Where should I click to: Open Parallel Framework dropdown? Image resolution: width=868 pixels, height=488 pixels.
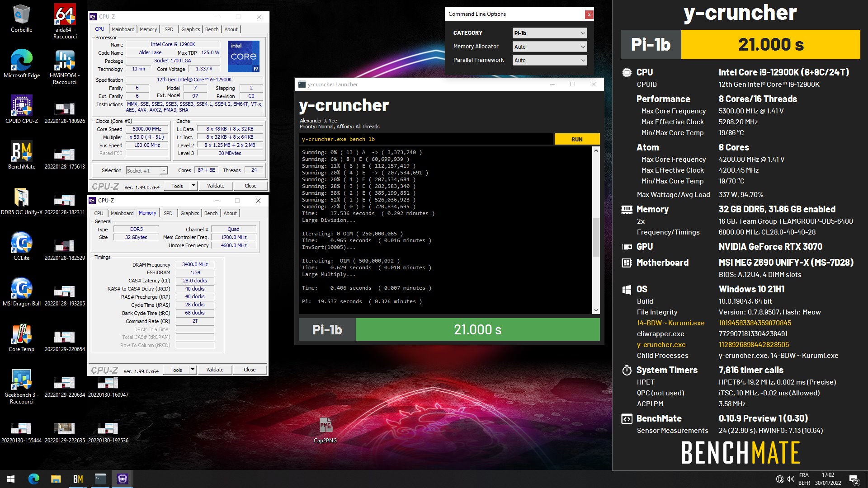click(x=550, y=60)
